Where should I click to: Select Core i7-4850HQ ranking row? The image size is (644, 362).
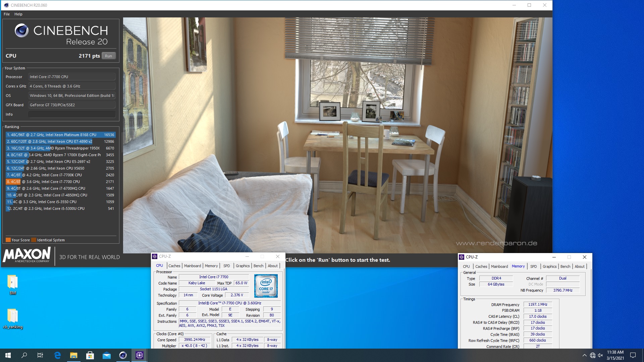60,195
